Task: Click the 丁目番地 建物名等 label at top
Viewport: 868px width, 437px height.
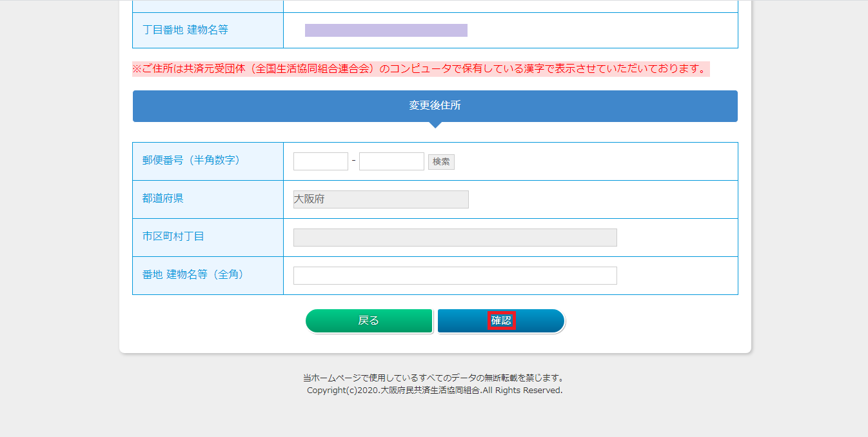Action: pos(185,30)
